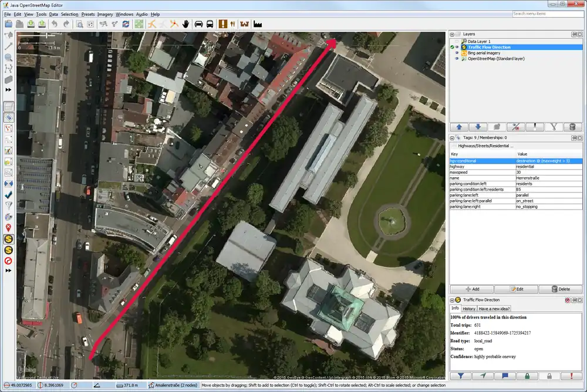Collapse the Traffic Flow Direction panel
The height and width of the screenshot is (392, 587).
pos(453,300)
